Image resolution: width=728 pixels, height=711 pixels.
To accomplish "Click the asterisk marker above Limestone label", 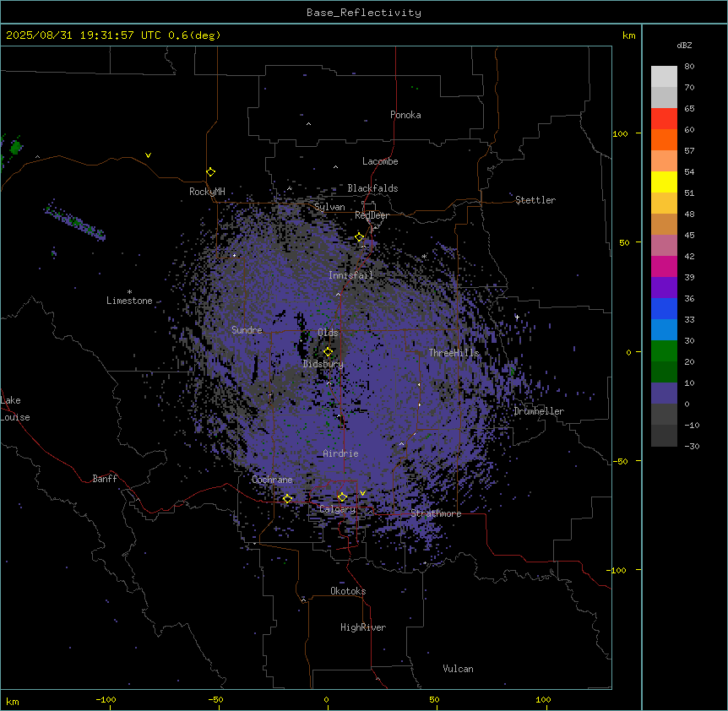I will click(x=129, y=292).
